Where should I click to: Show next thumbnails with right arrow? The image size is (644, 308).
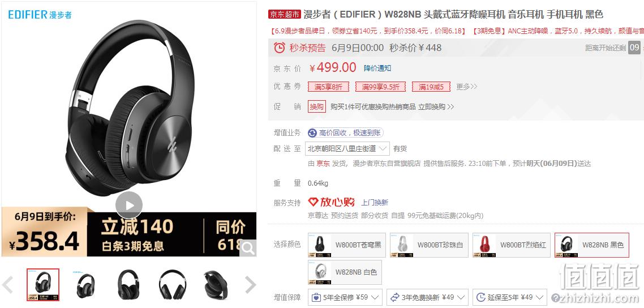(x=251, y=285)
